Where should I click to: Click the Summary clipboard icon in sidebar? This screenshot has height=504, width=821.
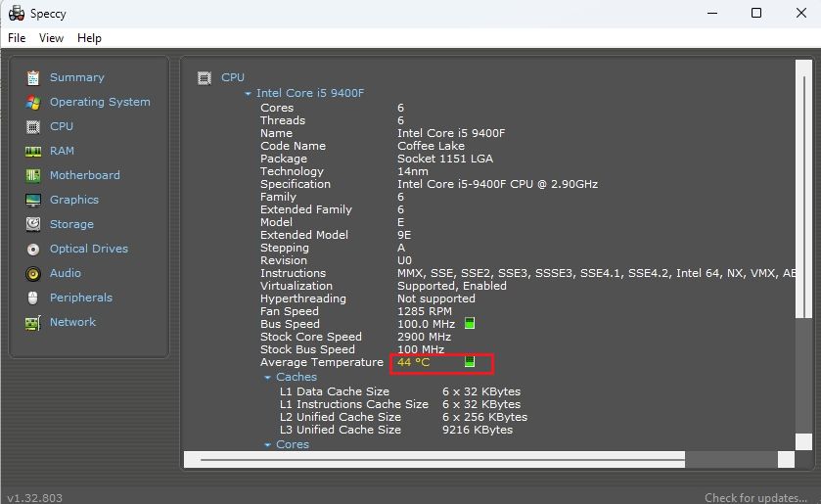(33, 77)
